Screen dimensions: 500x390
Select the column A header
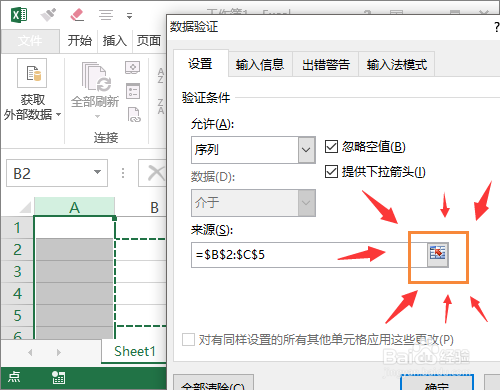(x=74, y=207)
